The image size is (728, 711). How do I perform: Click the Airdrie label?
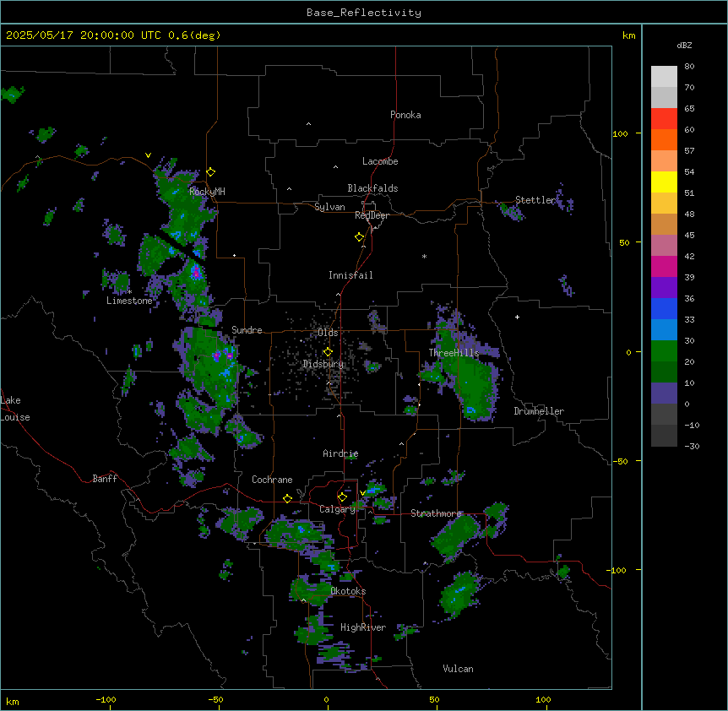pos(341,453)
